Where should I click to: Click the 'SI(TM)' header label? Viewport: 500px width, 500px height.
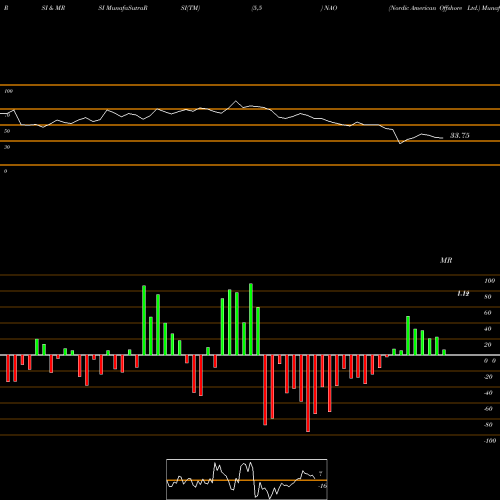190,8
